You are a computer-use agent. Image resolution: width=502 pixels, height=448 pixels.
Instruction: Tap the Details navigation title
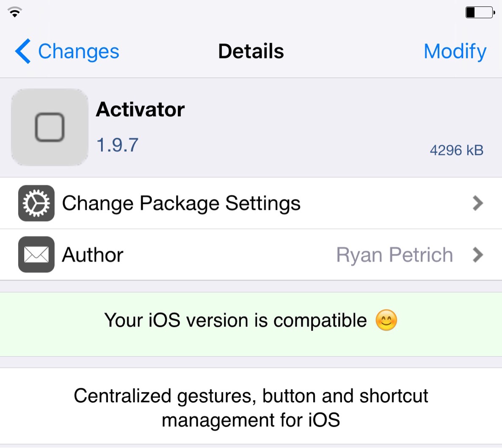[x=251, y=51]
